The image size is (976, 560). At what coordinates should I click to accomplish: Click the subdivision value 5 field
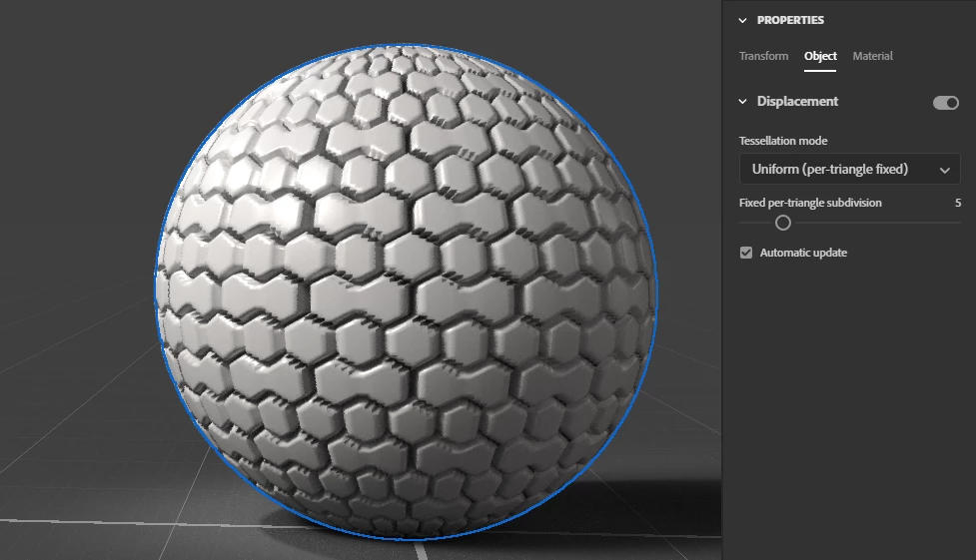click(958, 203)
